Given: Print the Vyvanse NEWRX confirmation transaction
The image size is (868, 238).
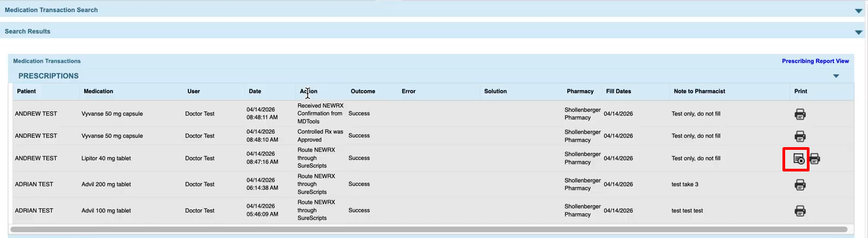Looking at the screenshot, I should pos(800,114).
